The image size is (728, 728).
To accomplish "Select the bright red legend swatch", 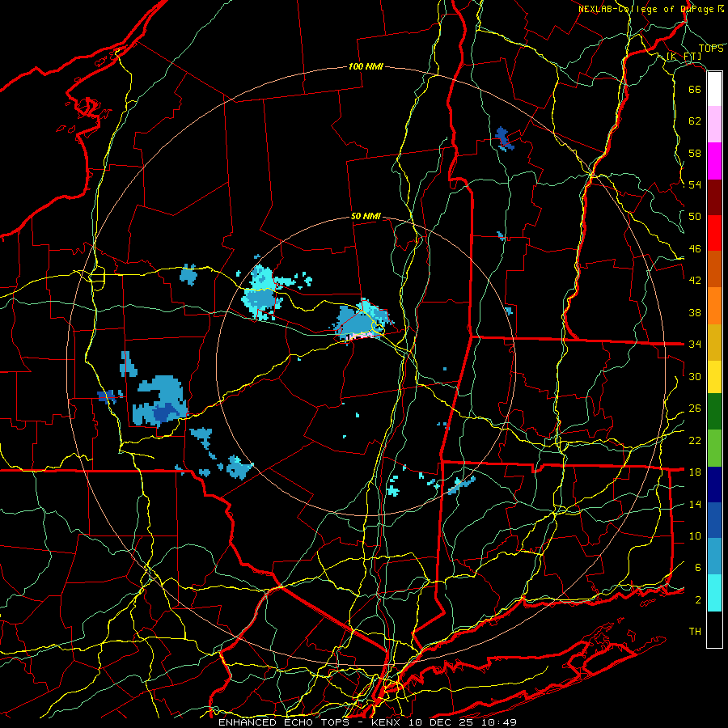I will [714, 233].
